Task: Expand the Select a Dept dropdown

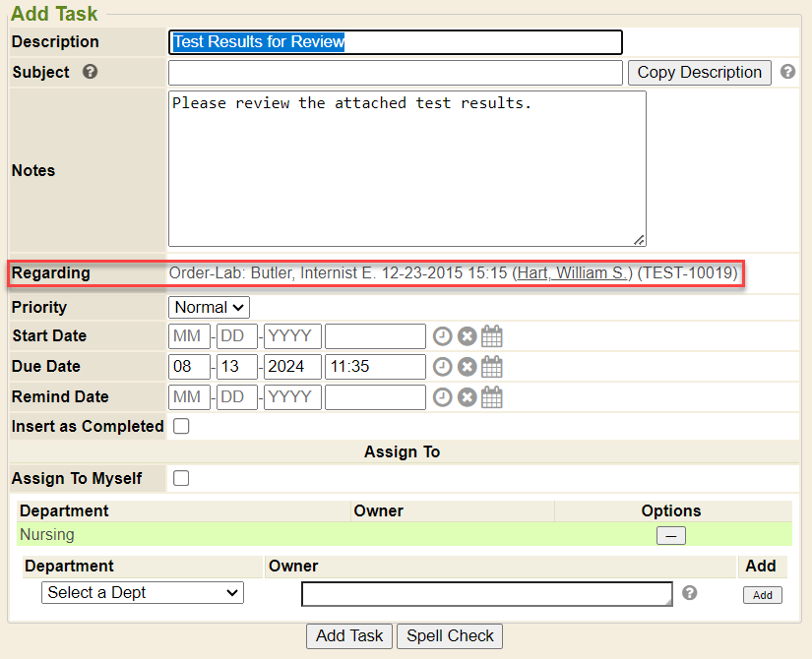Action: point(143,593)
